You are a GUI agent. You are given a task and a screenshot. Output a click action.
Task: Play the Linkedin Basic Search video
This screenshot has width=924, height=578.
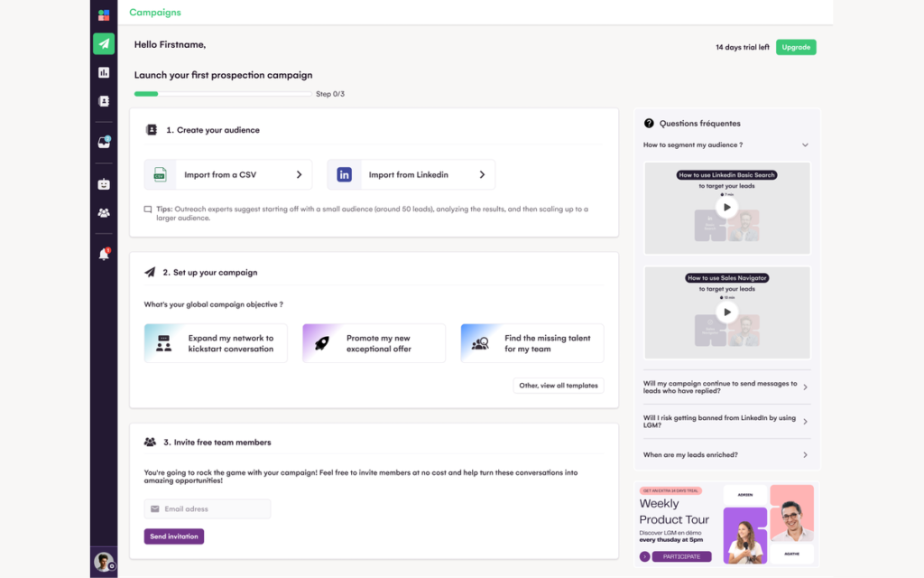(726, 207)
